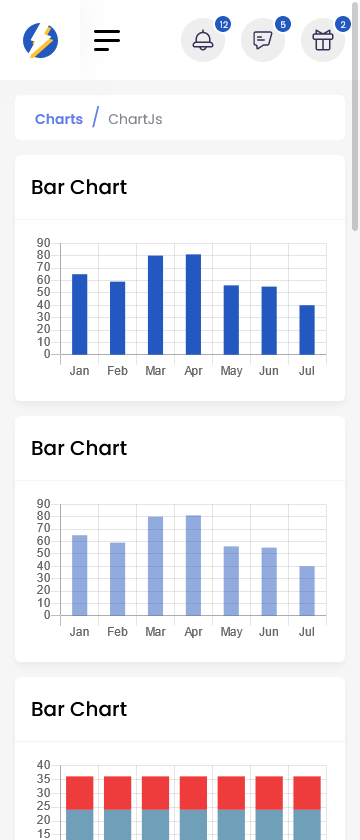Click the Mar bar in the dark blue chart
Image resolution: width=360 pixels, height=840 pixels.
tap(155, 305)
